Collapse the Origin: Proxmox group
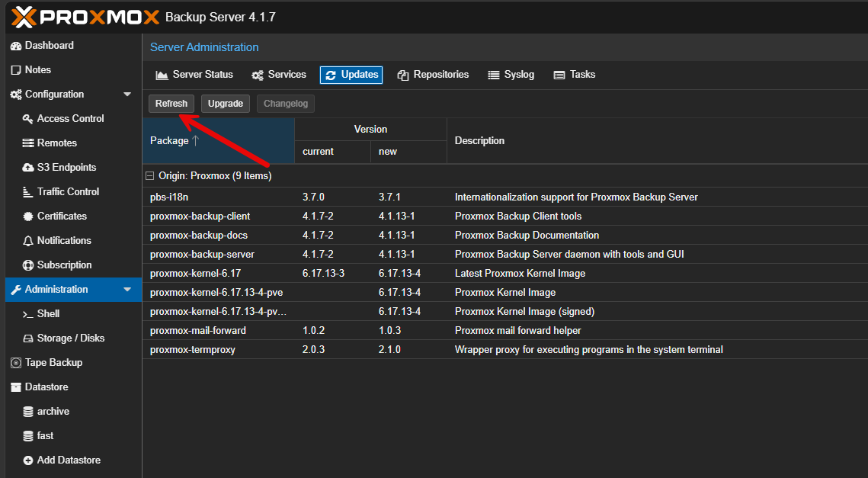This screenshot has height=478, width=868. click(149, 175)
